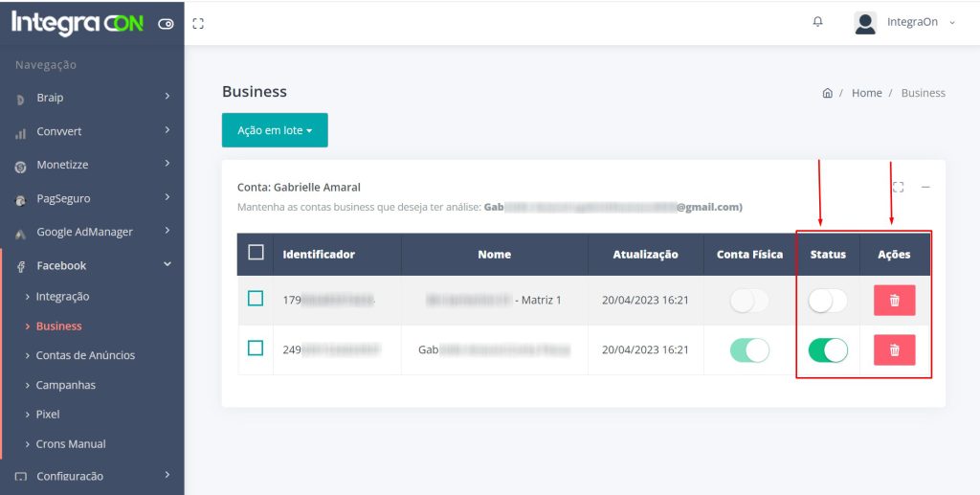Toggle the sidebar collapse switch near logo

tap(166, 24)
